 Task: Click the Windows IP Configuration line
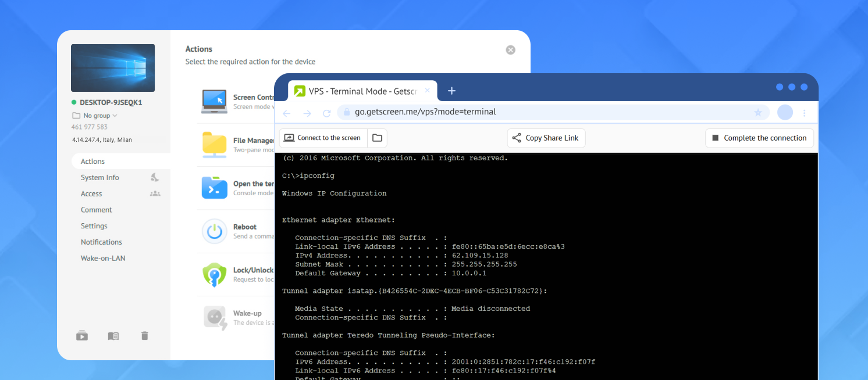[x=334, y=193]
